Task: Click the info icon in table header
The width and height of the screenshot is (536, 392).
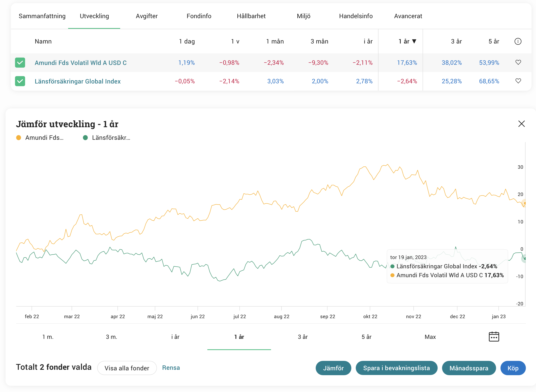Action: (x=518, y=41)
